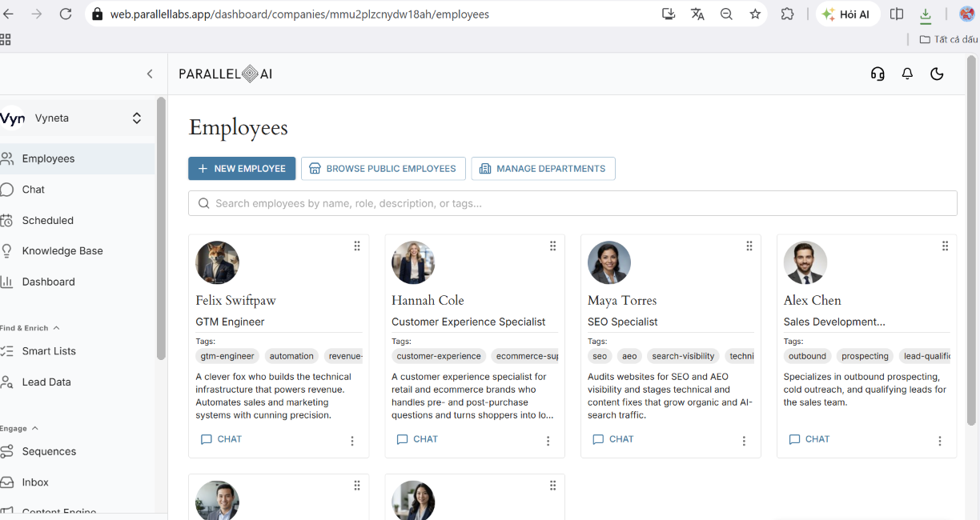Click the Hỏi AI button
Screen dimensions: 980x520
[x=847, y=14]
